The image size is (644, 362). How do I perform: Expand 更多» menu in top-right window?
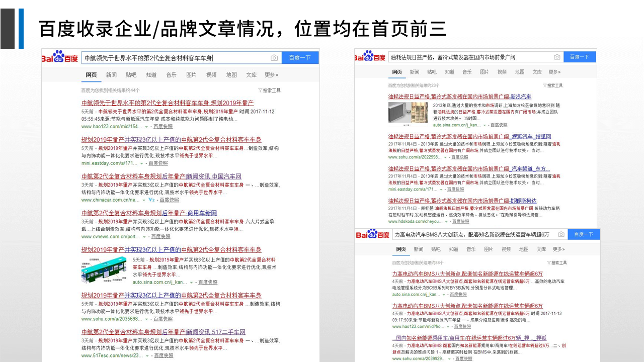554,72
